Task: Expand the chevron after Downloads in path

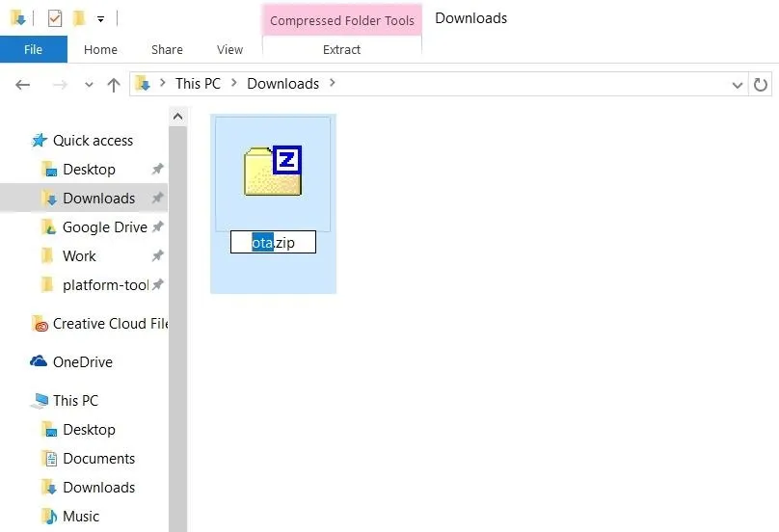Action: click(x=333, y=83)
